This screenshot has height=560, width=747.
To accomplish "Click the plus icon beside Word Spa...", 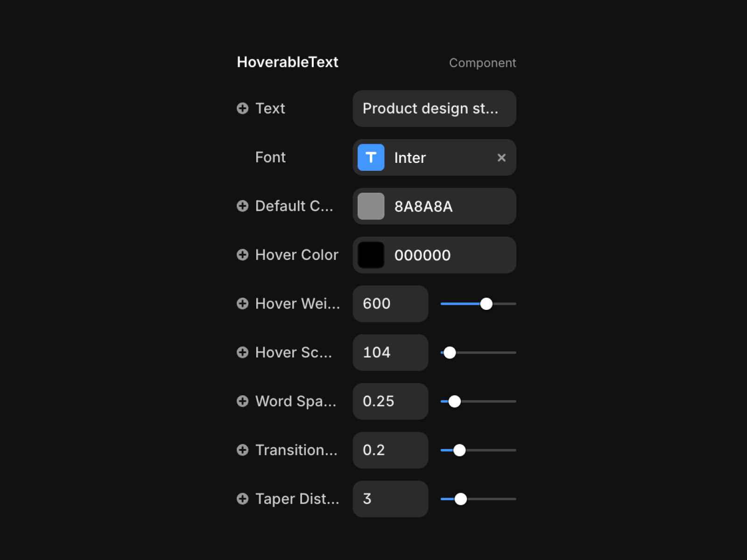I will click(x=242, y=401).
